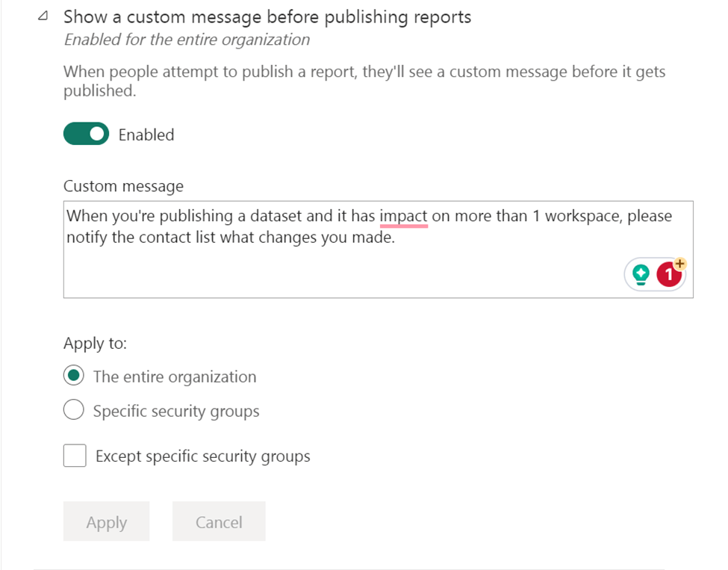Screen dimensions: 728x570
Task: Click the underlined word "impact"
Action: tap(403, 216)
